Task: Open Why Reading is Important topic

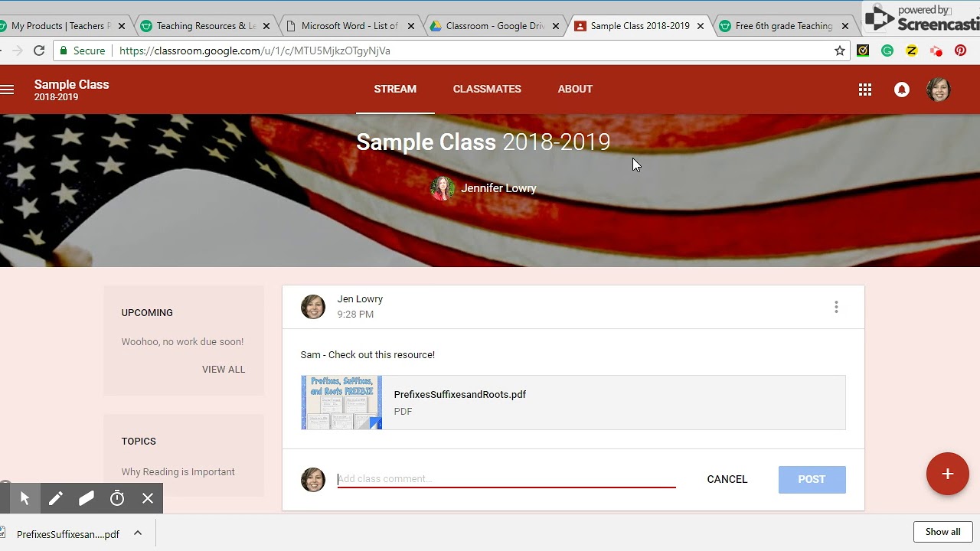Action: (178, 472)
